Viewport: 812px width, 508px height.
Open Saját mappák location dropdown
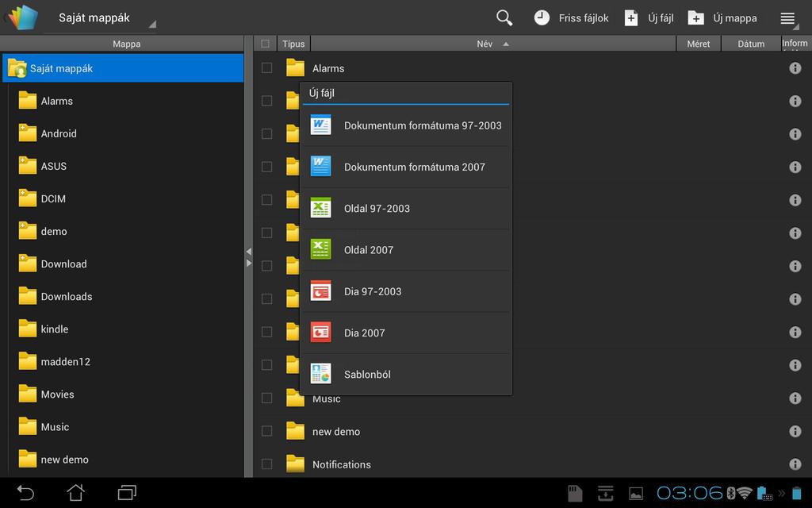point(101,18)
